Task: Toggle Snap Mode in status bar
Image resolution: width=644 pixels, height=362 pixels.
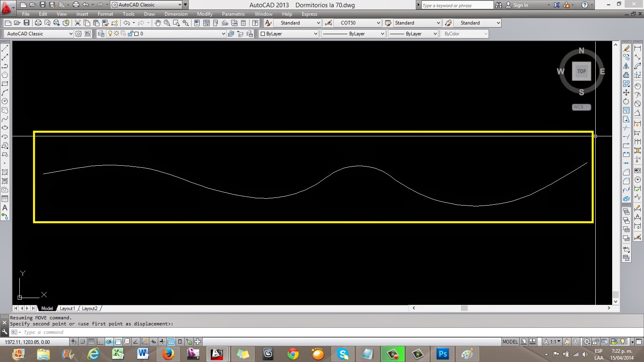Action: 83,341
